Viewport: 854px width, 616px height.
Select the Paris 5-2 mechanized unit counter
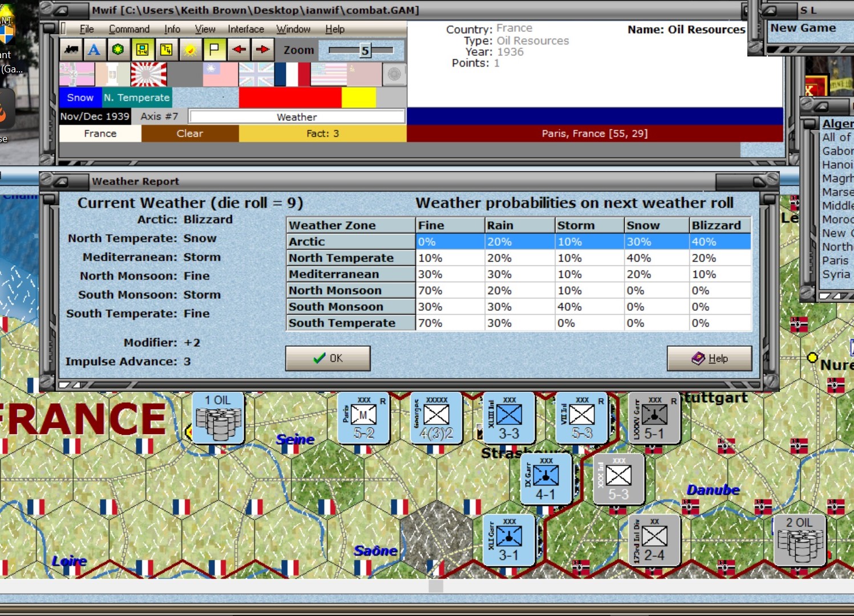click(x=364, y=418)
